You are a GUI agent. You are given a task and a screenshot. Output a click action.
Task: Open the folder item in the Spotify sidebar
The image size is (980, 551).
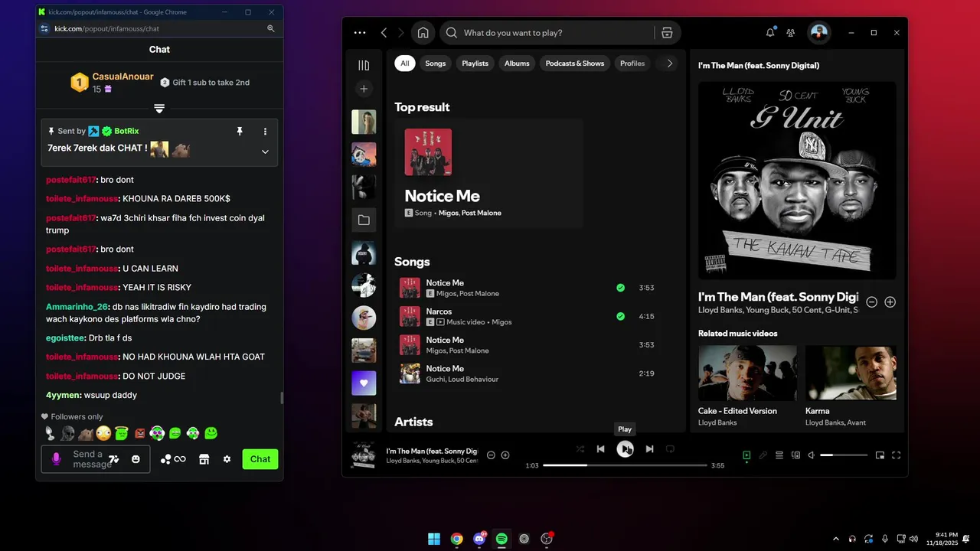364,220
